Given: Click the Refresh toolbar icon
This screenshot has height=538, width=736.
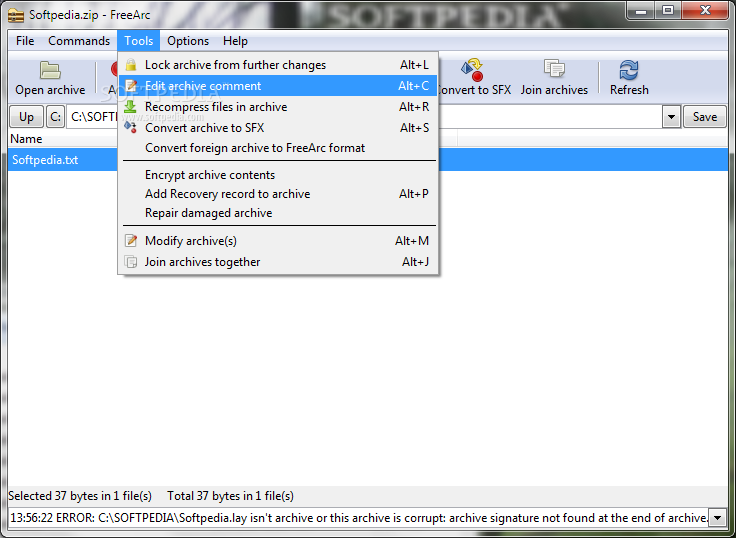Looking at the screenshot, I should (x=629, y=70).
